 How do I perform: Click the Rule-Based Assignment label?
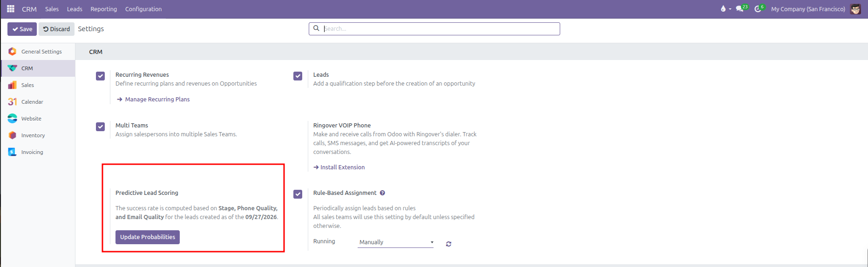click(345, 193)
